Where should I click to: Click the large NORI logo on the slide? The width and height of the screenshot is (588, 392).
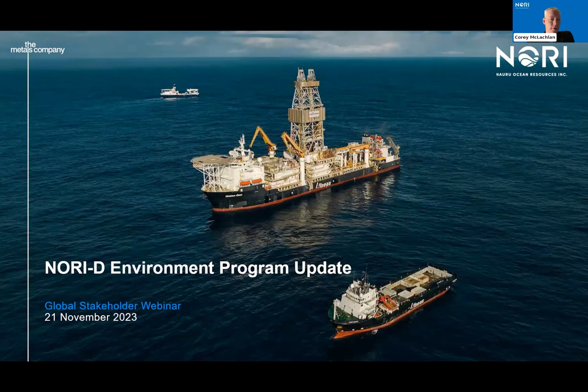(x=532, y=57)
